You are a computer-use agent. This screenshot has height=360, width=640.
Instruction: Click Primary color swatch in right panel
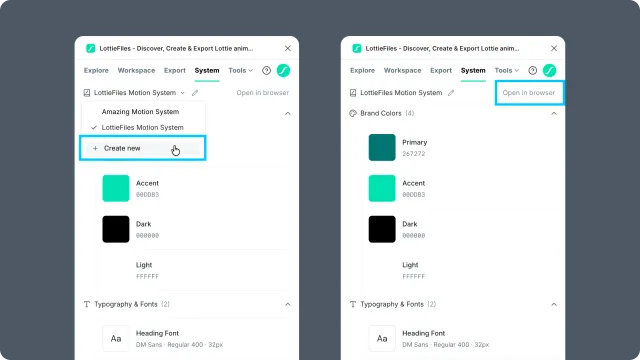(x=382, y=147)
